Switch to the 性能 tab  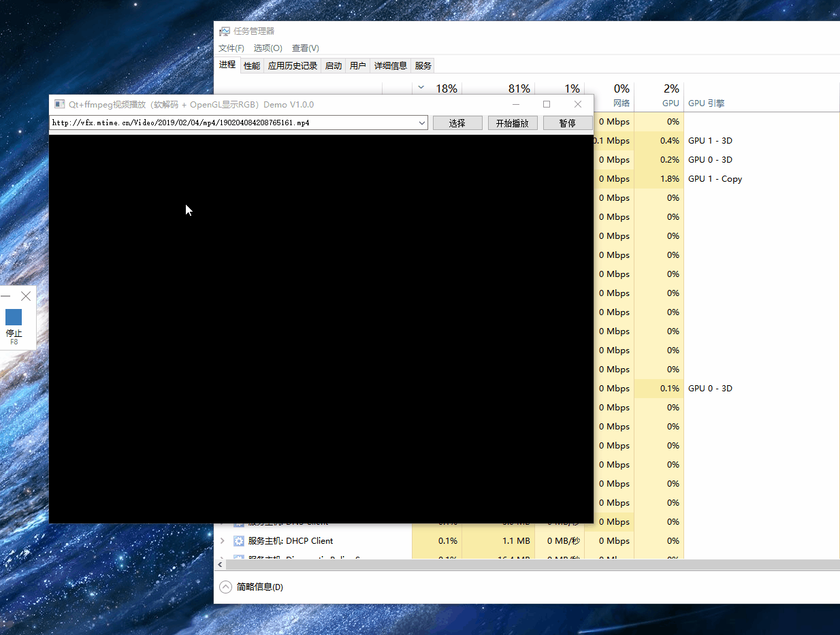(252, 65)
